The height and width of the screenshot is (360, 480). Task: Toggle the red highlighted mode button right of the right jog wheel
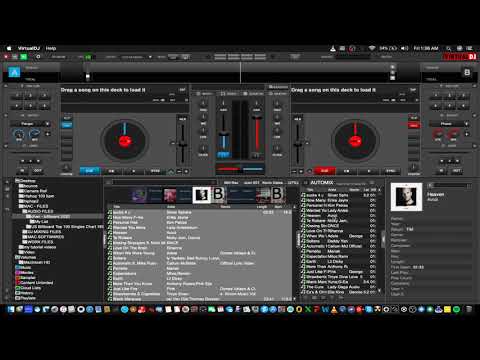pyautogui.click(x=414, y=125)
